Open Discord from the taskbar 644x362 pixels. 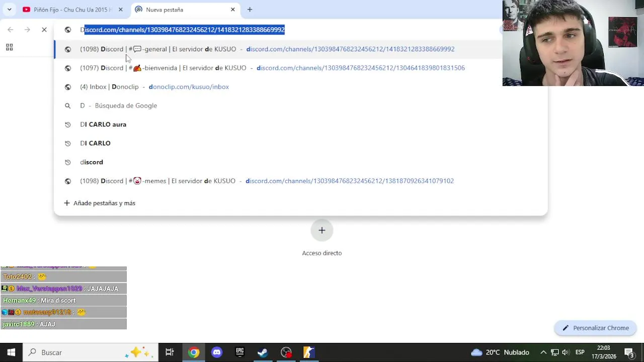[217, 352]
